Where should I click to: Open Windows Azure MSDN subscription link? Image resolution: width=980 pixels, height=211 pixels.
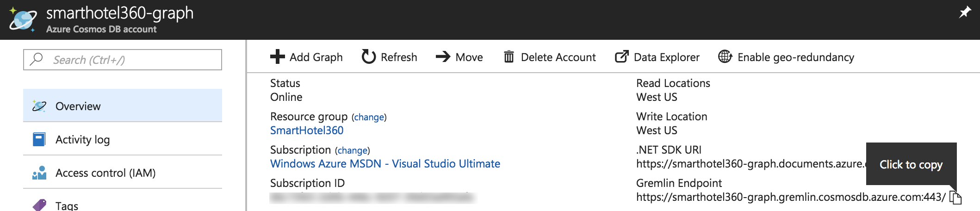(x=385, y=164)
